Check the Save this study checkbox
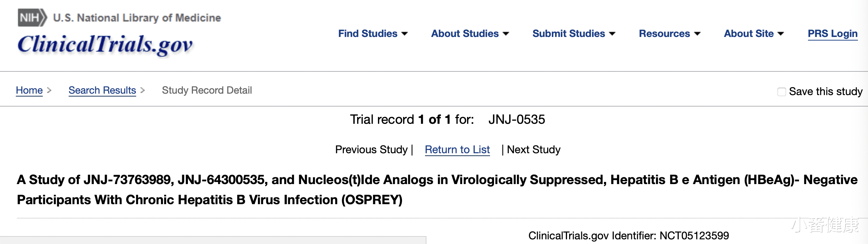Screen dimensions: 868x244 781,92
